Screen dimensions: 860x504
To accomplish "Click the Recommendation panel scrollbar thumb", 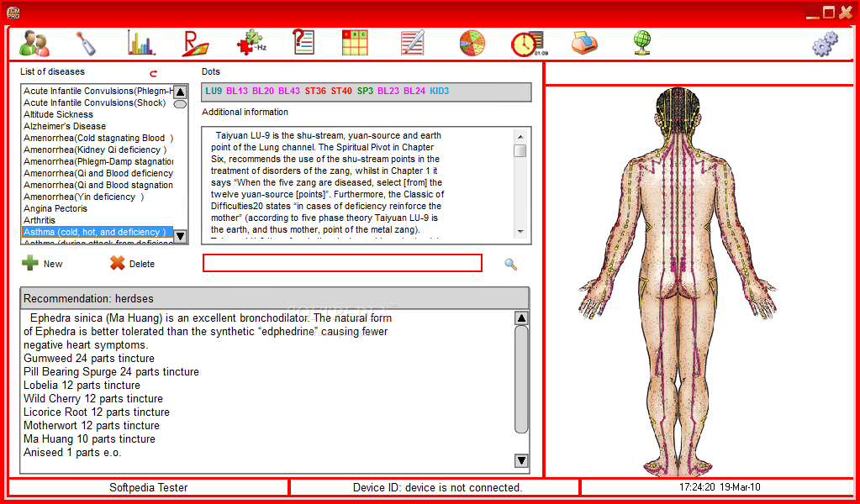I will coord(521,380).
